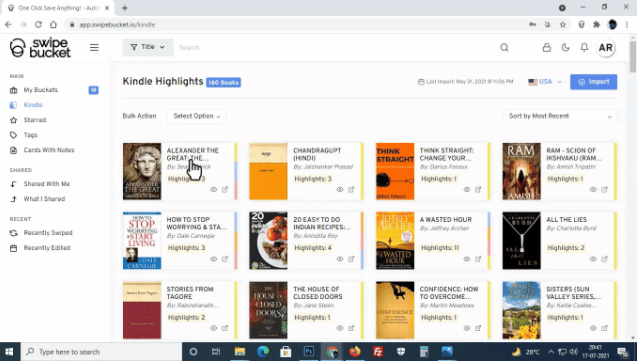Screen dimensions: 637x361
Task: Open Firefox from the taskbar
Action: click(355, 352)
